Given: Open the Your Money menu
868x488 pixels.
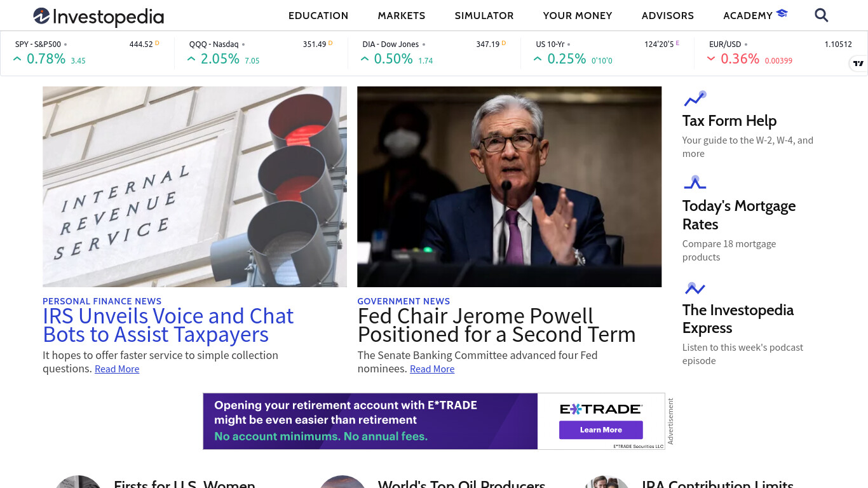Looking at the screenshot, I should click(578, 16).
